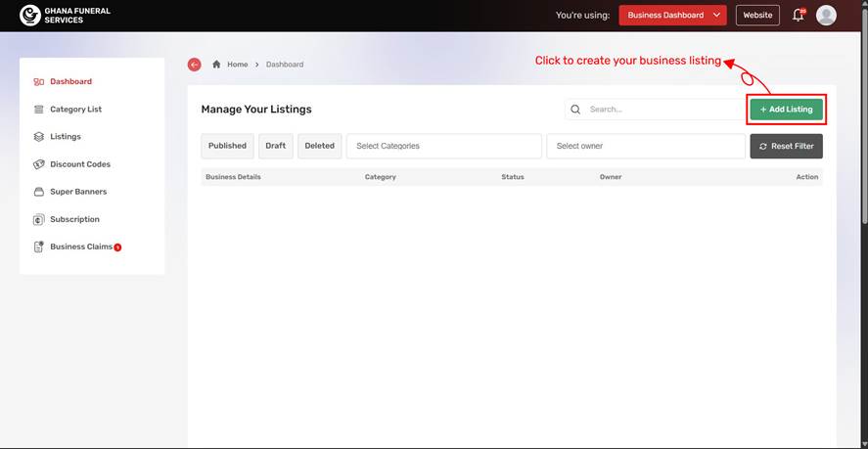Screen dimensions: 868x449
Task: Open the Select owner dropdown
Action: point(646,146)
